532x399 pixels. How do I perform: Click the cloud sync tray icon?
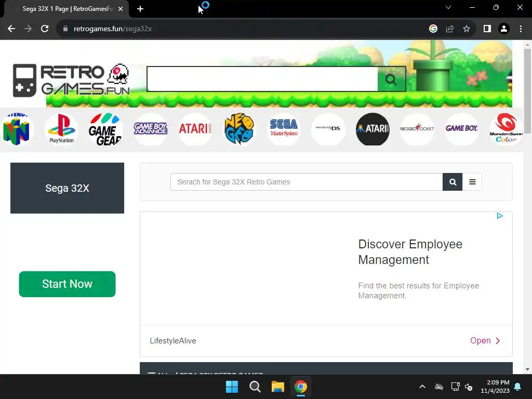click(439, 387)
